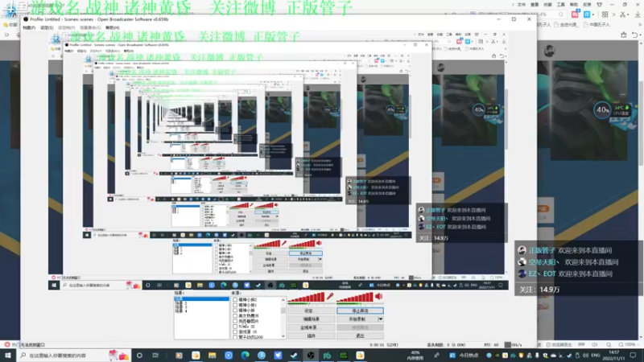Click the red extension icon in the browser toolbar
The width and height of the screenshot is (644, 362).
point(575,14)
